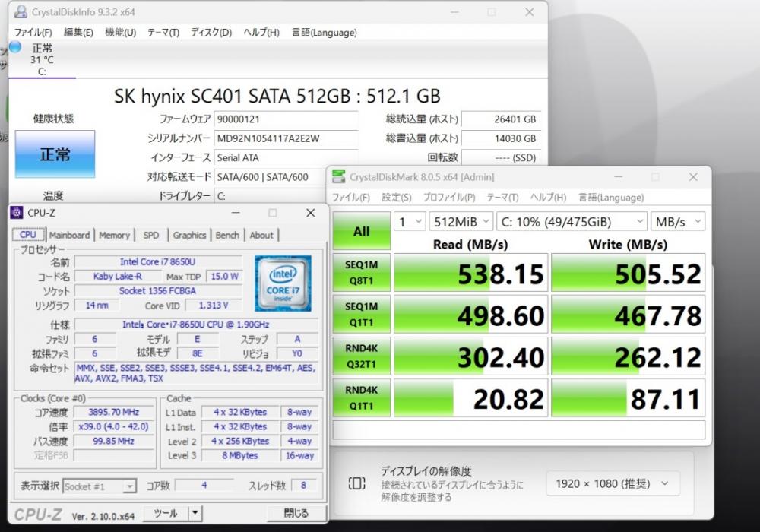Open ファイル(F) menu in CrystalDiskMark
760x532 pixels.
[x=351, y=197]
